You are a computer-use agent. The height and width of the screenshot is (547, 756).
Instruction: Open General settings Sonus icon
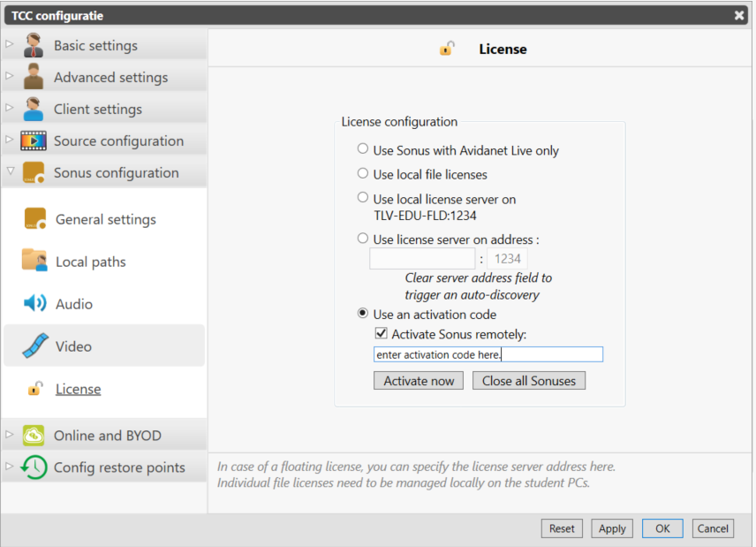pos(34,218)
